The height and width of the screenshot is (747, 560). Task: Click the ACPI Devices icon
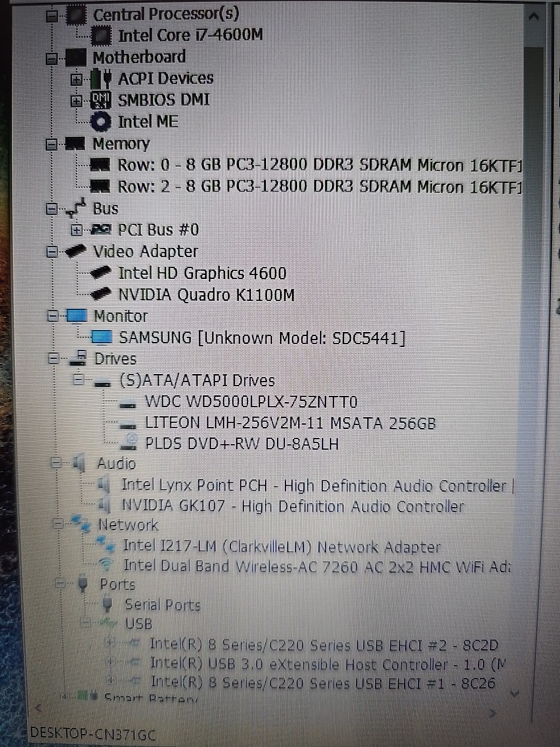101,79
